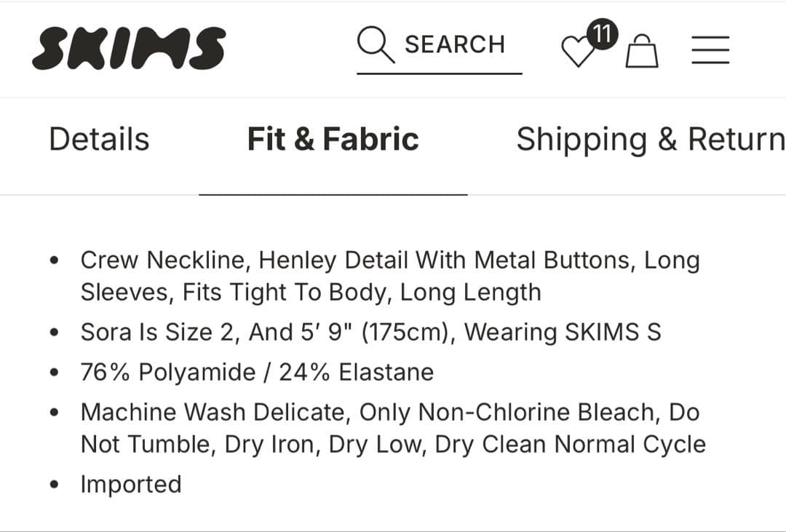
Task: Click the '24% Elastane' text
Action: tap(356, 372)
